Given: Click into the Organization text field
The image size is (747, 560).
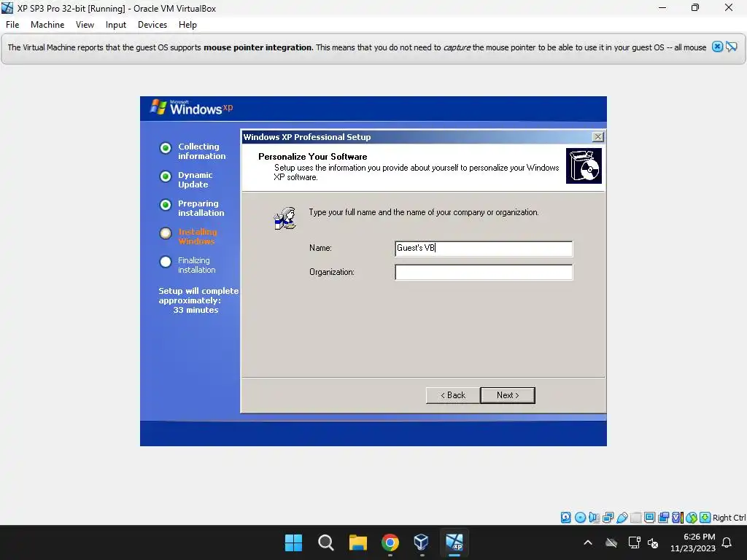Looking at the screenshot, I should click(484, 273).
